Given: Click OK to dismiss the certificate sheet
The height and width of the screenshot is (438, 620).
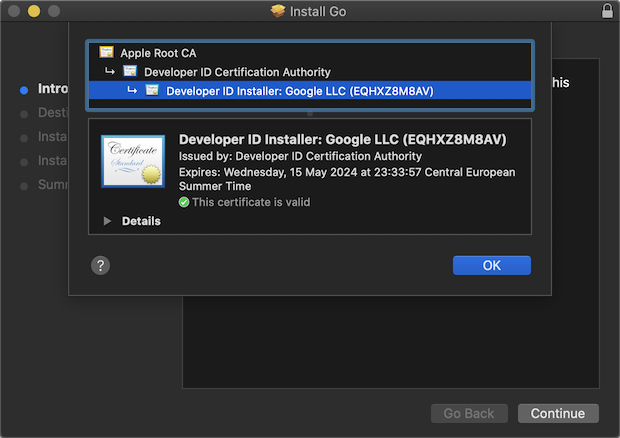Looking at the screenshot, I should tap(491, 265).
